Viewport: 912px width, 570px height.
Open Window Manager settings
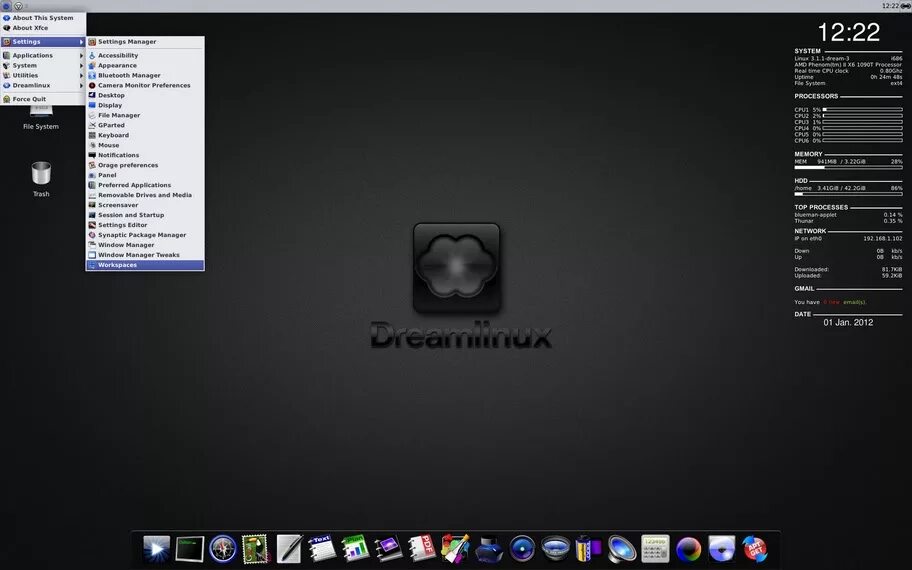145,245
